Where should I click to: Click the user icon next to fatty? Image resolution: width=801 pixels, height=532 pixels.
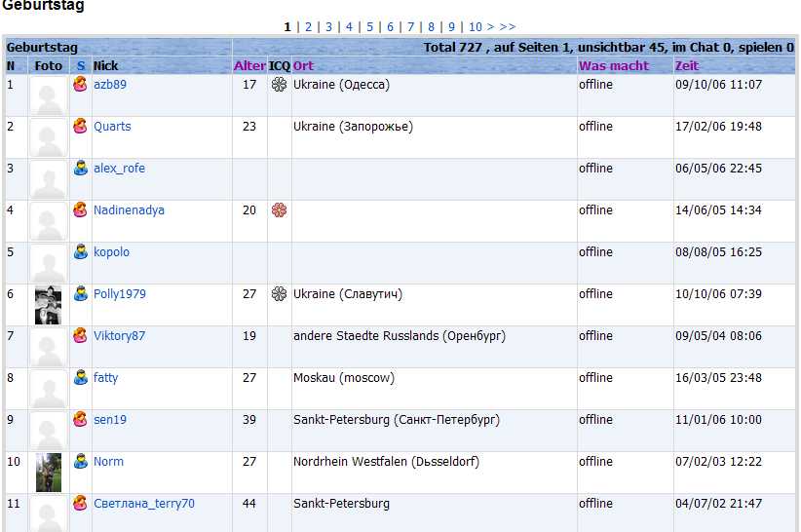(x=81, y=378)
